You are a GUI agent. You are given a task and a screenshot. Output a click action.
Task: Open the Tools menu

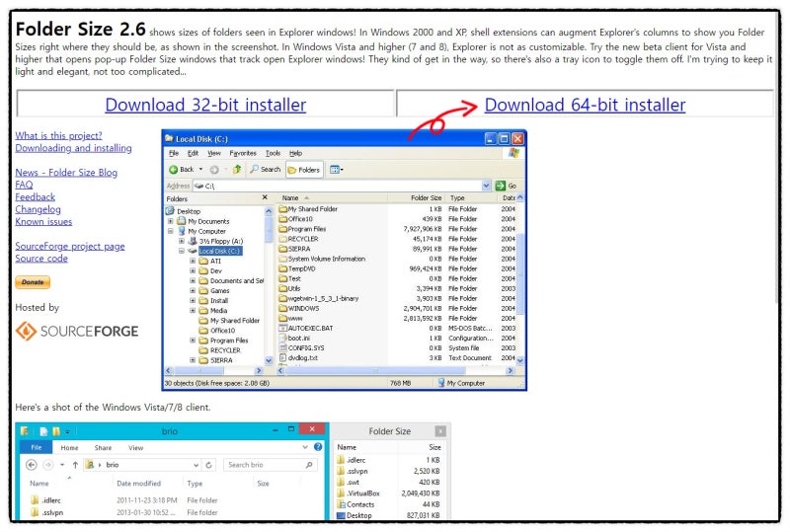pyautogui.click(x=274, y=153)
